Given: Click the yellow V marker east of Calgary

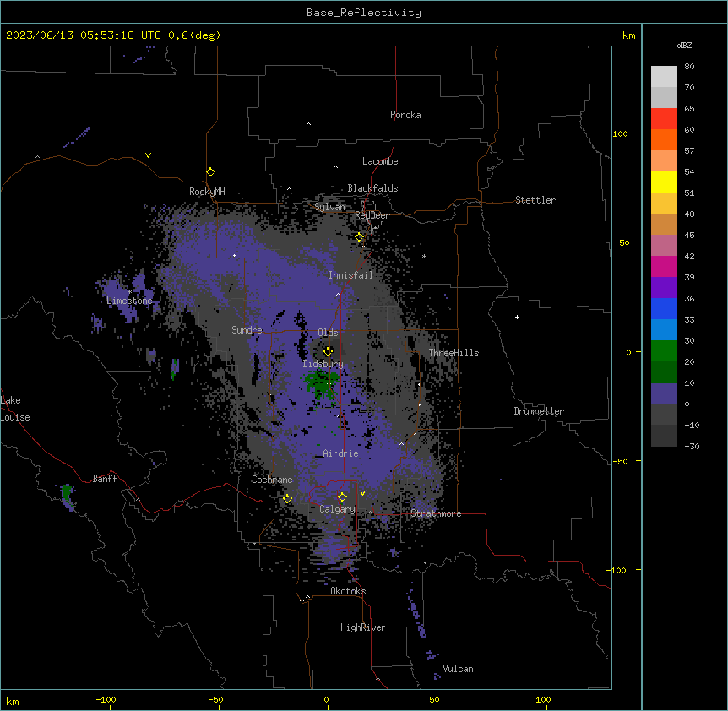Looking at the screenshot, I should click(x=362, y=493).
